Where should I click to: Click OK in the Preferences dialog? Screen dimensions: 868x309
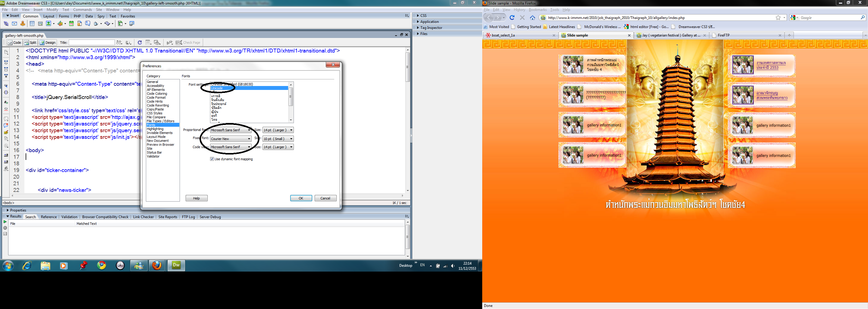pyautogui.click(x=301, y=198)
